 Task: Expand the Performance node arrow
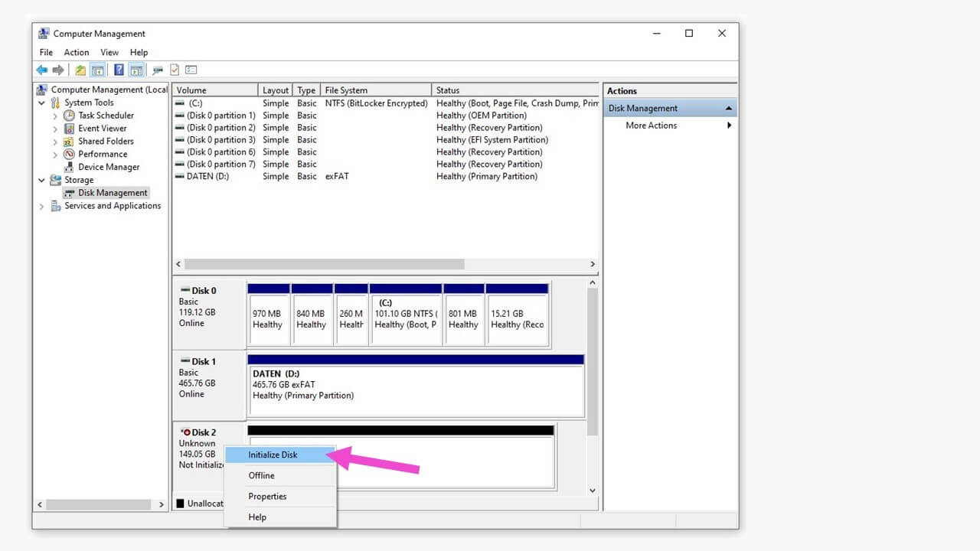(55, 154)
